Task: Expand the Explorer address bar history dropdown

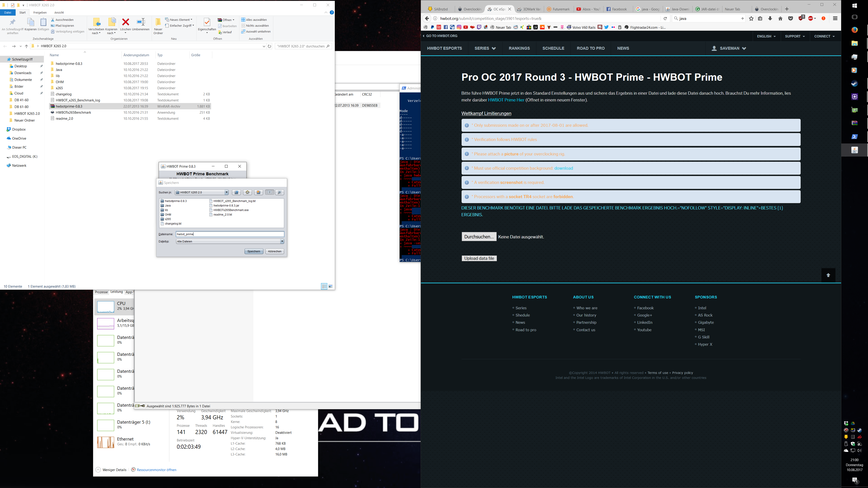Action: 264,46
